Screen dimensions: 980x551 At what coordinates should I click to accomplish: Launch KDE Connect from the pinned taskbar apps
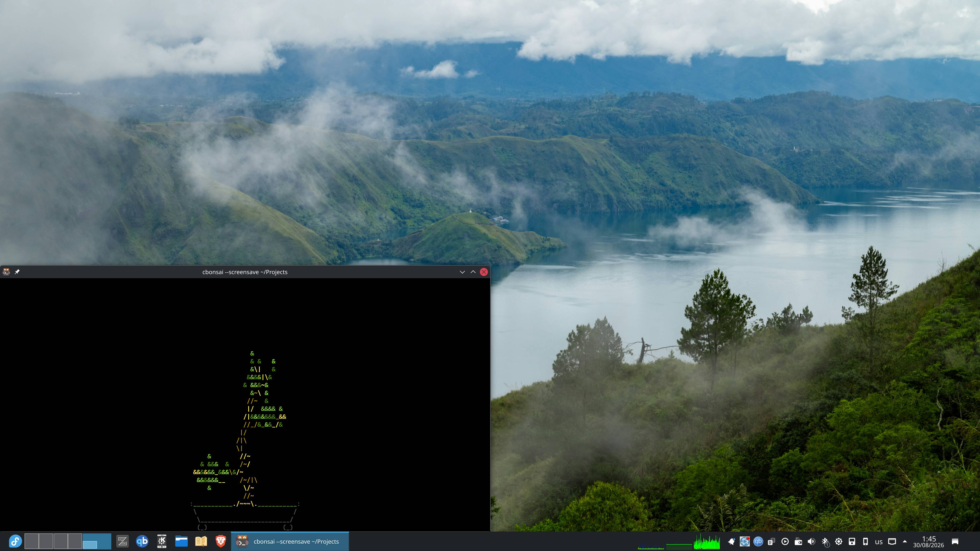point(162,541)
